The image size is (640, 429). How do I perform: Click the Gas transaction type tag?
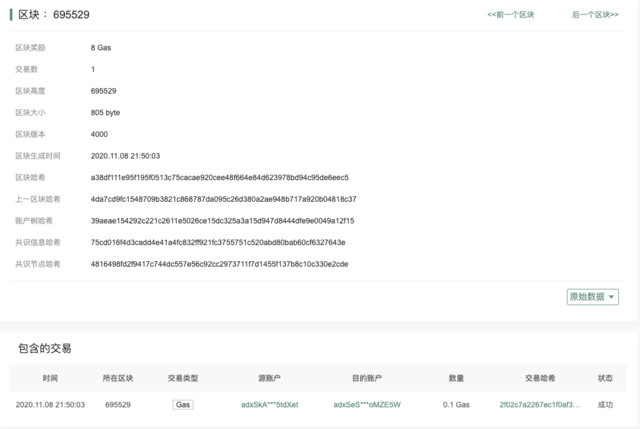[183, 405]
